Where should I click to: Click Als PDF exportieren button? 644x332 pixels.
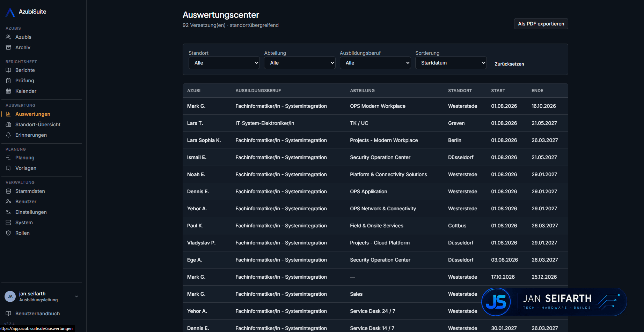click(x=541, y=24)
